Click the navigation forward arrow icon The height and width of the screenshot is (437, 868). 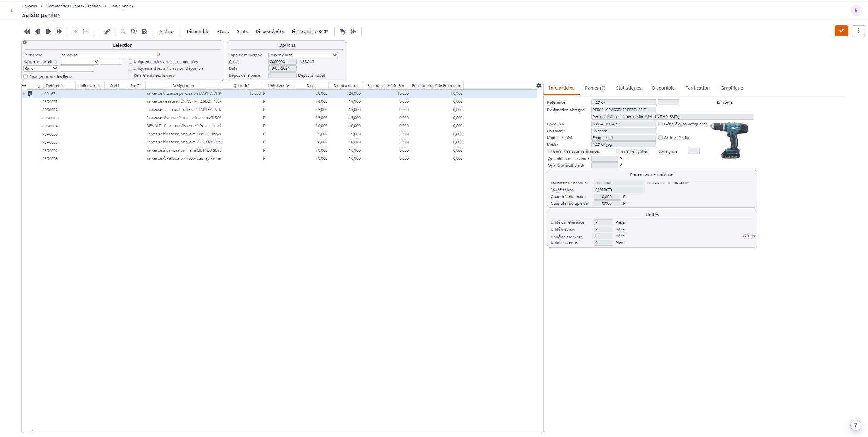[x=49, y=31]
